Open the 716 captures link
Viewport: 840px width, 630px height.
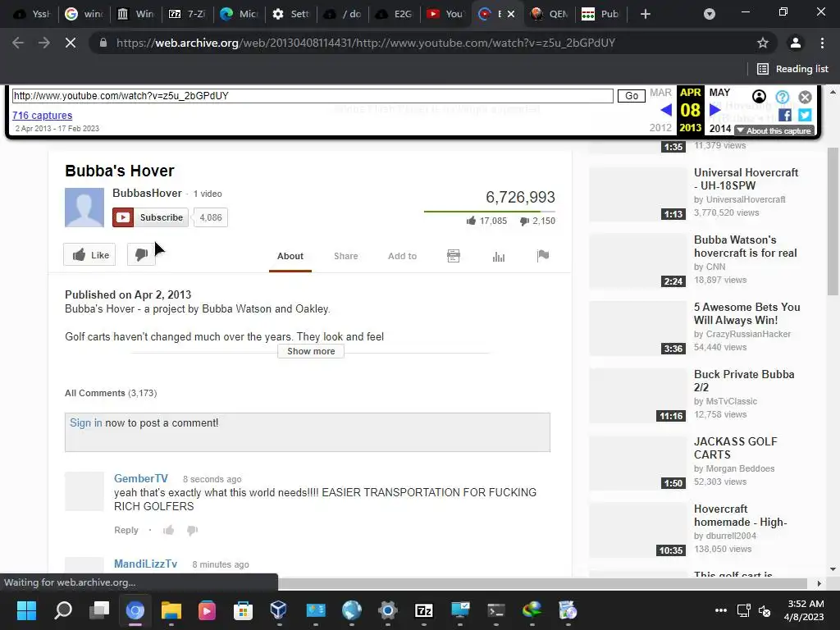pyautogui.click(x=43, y=115)
